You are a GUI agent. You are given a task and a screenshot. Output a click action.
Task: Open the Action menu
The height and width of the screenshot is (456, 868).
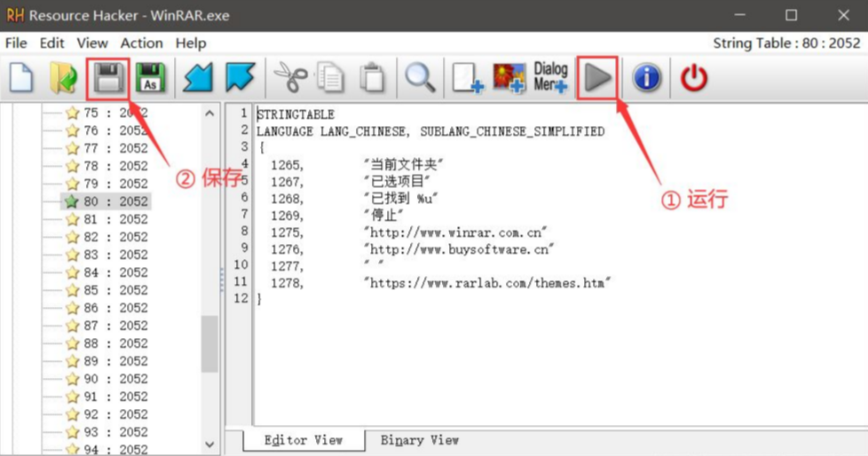pyautogui.click(x=142, y=43)
